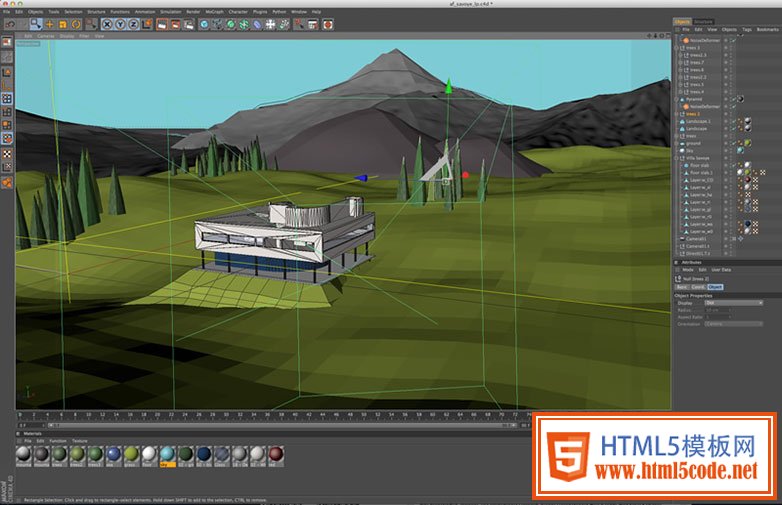Open the MoCap/MoGraph menu
The height and width of the screenshot is (505, 782).
214,11
